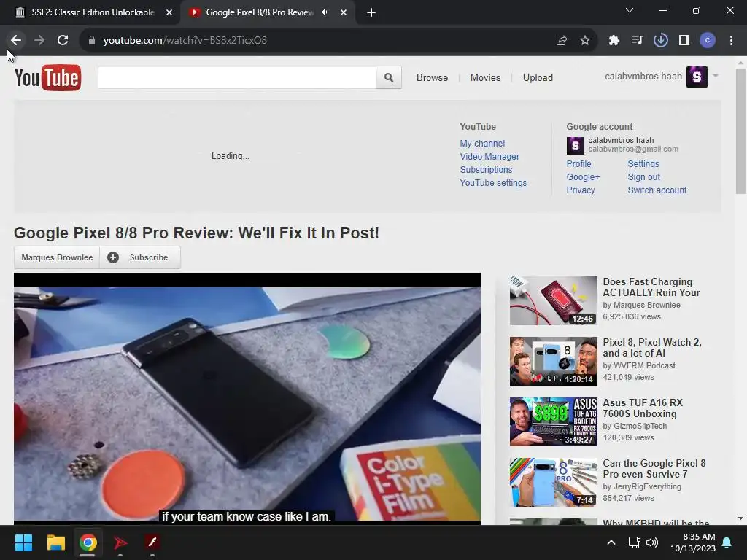
Task: Open the tab search chevron
Action: 630,10
